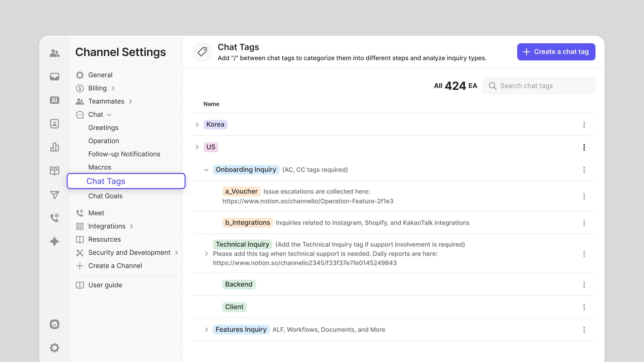Open the team chat people icon in sidebar

click(54, 53)
